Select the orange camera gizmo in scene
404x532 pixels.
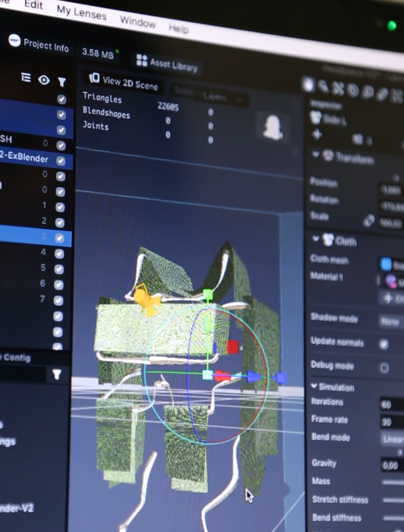pyautogui.click(x=145, y=299)
